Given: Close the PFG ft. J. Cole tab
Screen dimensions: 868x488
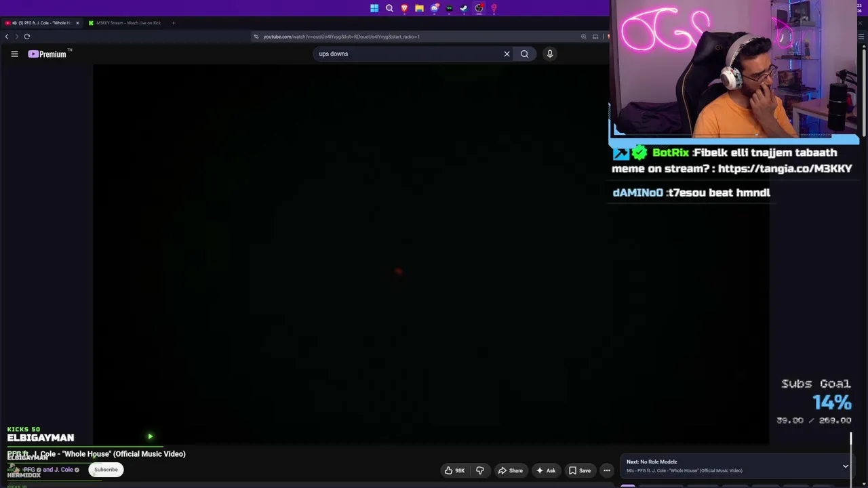Looking at the screenshot, I should coord(77,23).
